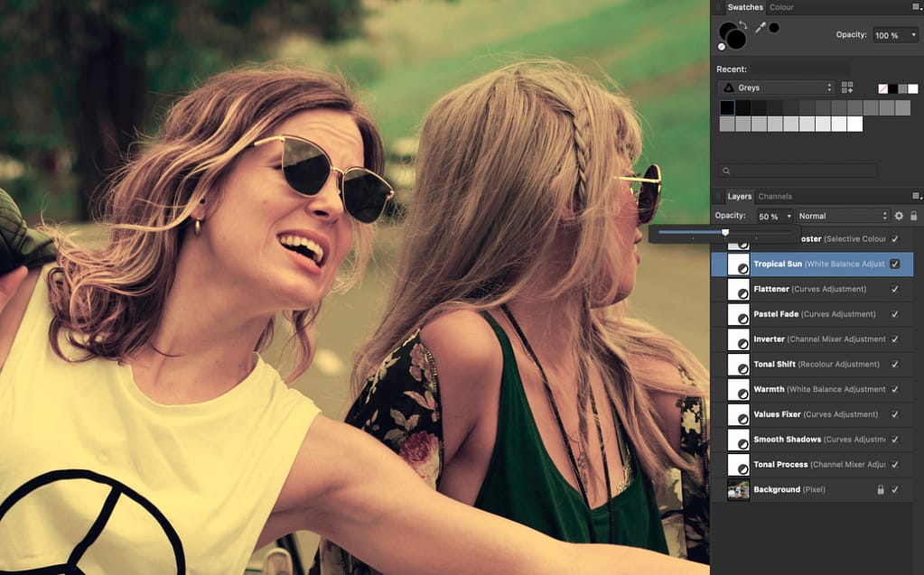Set colour to none with the small circle

(x=722, y=47)
